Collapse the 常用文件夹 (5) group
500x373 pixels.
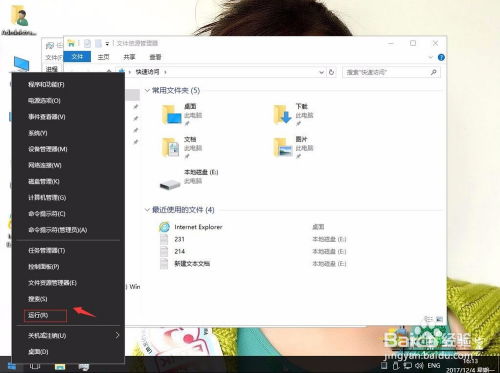(147, 90)
